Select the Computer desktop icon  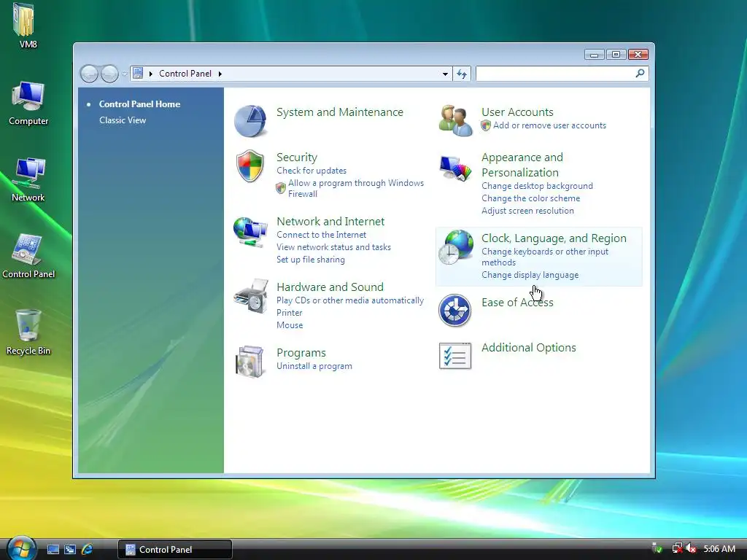28,104
